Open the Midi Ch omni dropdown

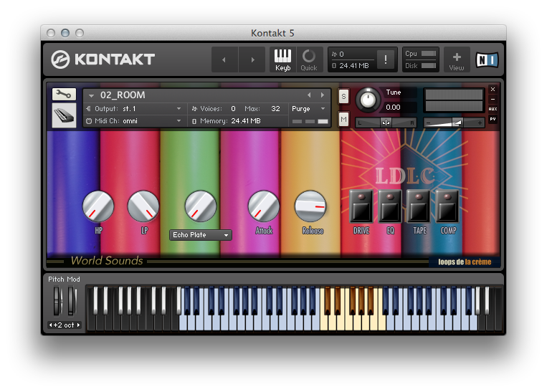134,121
